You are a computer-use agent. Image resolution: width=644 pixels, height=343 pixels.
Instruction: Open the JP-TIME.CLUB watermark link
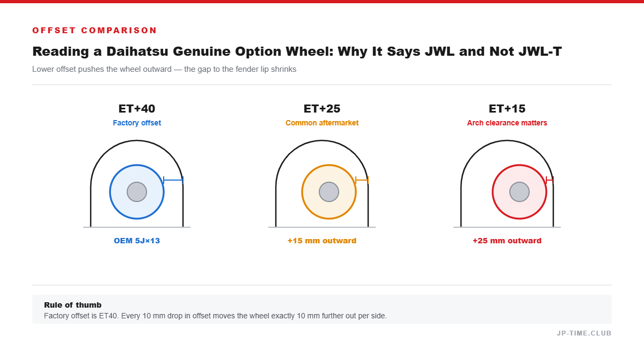pyautogui.click(x=584, y=333)
